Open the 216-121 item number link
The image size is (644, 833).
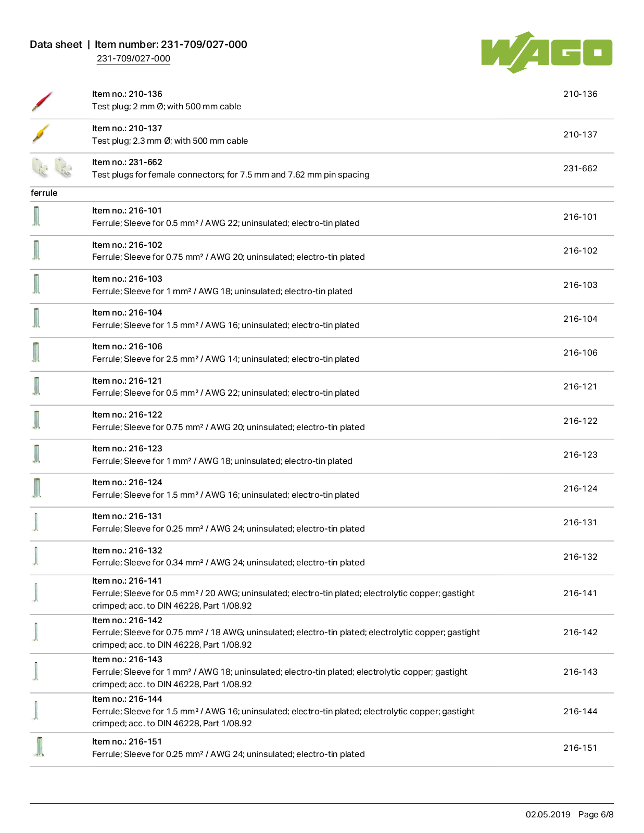pos(580,387)
